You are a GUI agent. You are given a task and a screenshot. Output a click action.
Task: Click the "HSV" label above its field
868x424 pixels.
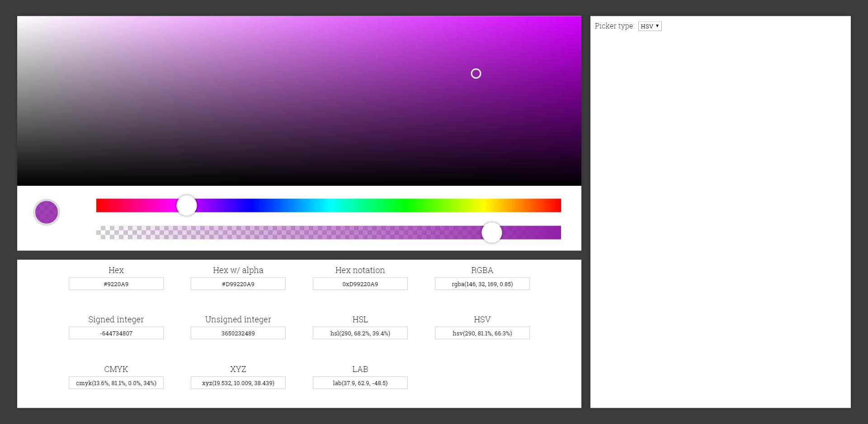[x=482, y=320]
